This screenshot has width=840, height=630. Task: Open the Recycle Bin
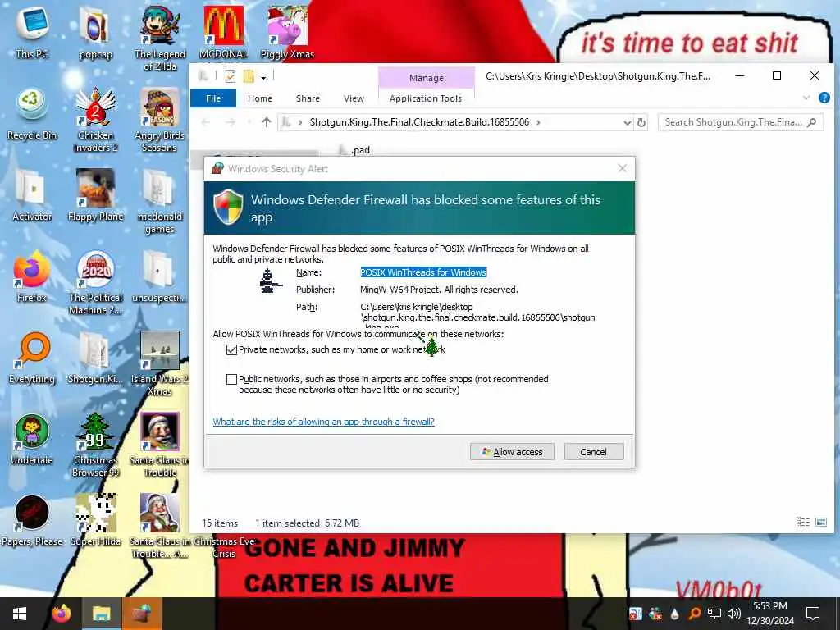pos(32,113)
